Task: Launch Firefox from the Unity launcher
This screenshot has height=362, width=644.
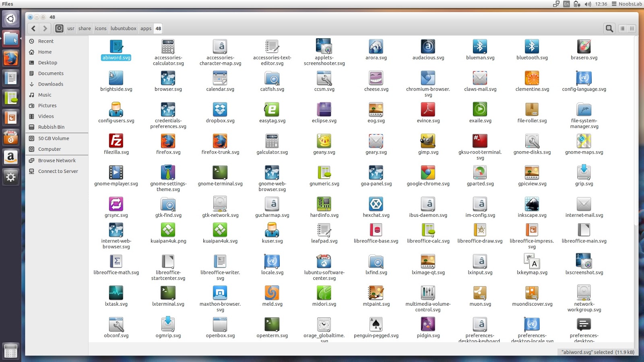Action: [x=10, y=58]
